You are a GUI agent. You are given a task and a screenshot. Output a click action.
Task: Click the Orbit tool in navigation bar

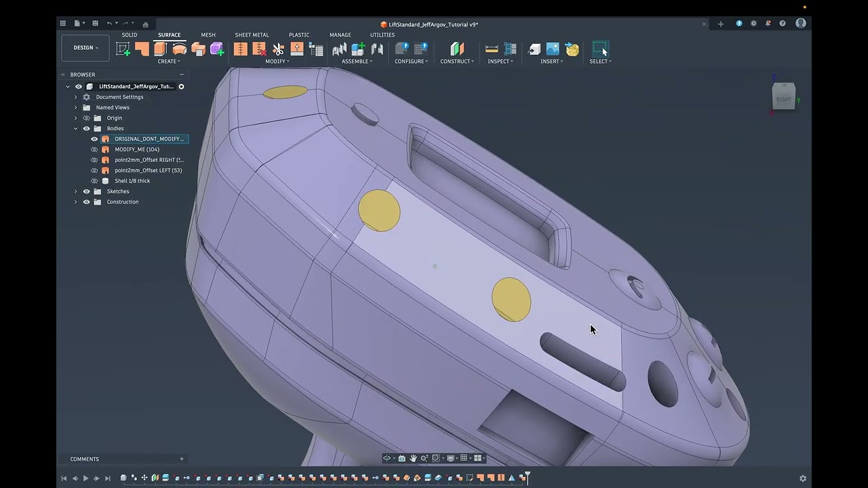(387, 458)
